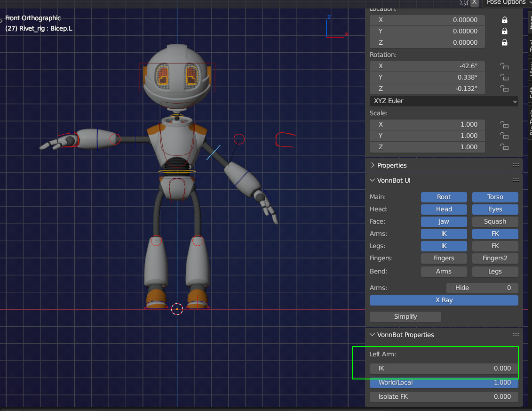This screenshot has width=532, height=411.
Task: Disable the Arms FK layer
Action: pos(495,234)
